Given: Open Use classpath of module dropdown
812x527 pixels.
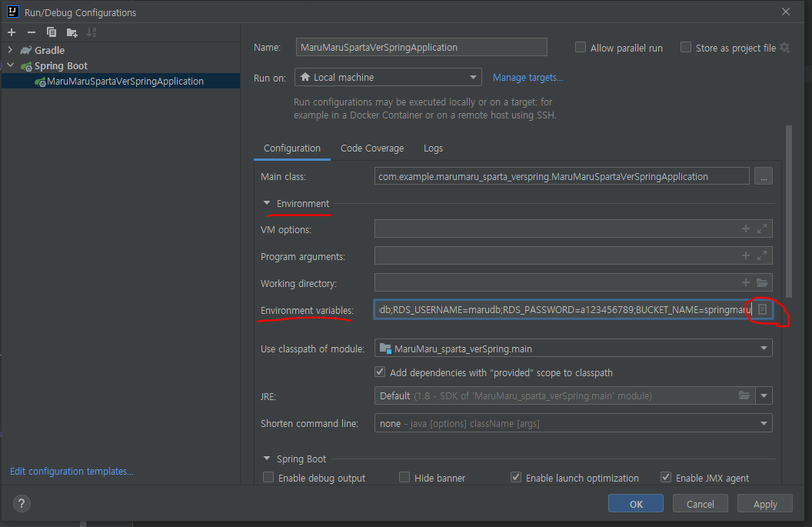Looking at the screenshot, I should coord(574,349).
